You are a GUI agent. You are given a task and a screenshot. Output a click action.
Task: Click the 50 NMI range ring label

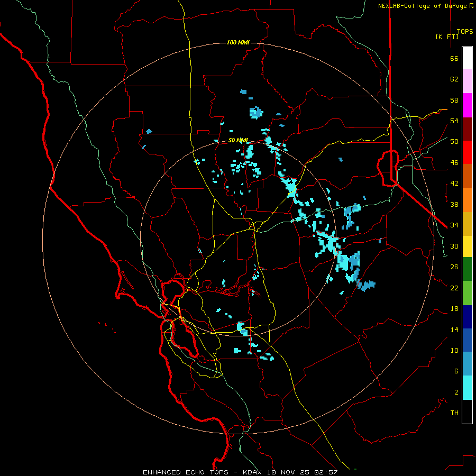pyautogui.click(x=237, y=140)
